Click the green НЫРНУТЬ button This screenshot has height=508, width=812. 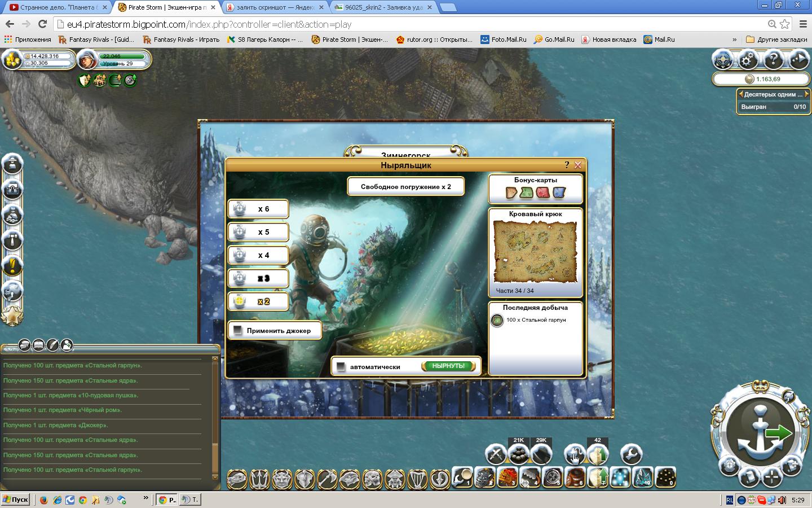pos(448,366)
